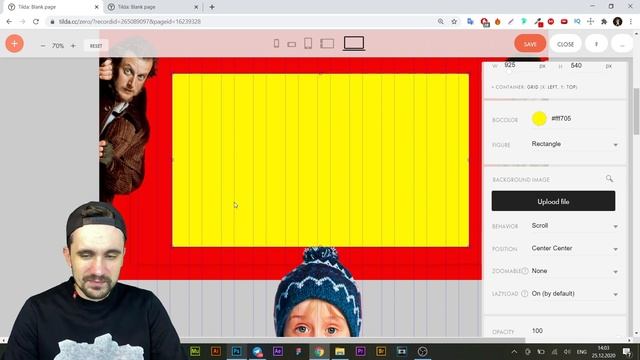Screen dimensions: 640x360
Task: Open the Windows notification center icon
Action: (627, 351)
